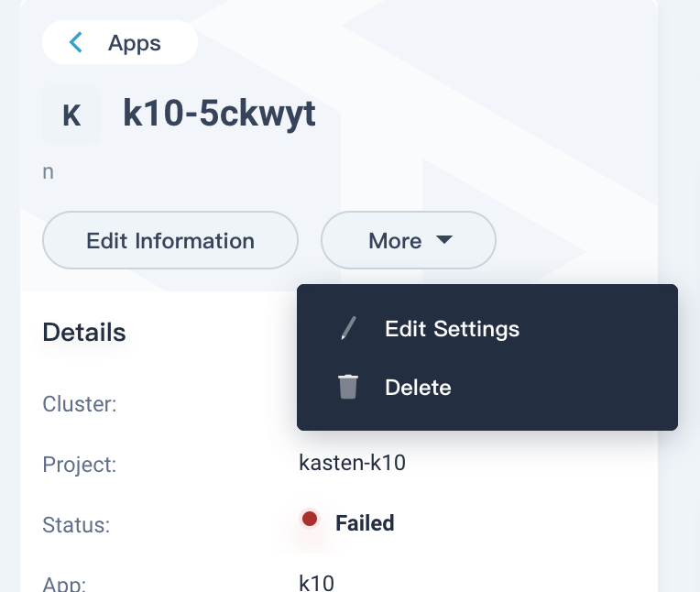Click the Cluster: label
This screenshot has height=592, width=700.
pyautogui.click(x=80, y=404)
